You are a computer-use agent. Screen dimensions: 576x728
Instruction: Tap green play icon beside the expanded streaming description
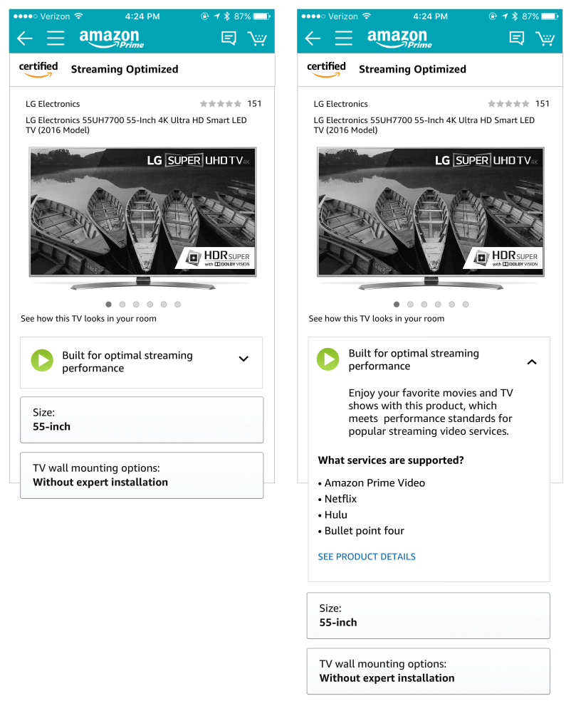point(328,359)
